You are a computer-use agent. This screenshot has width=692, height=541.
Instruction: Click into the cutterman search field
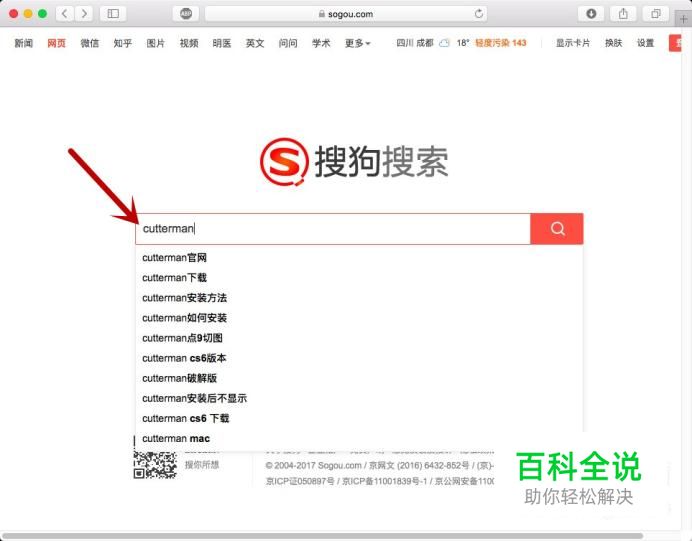pyautogui.click(x=333, y=229)
